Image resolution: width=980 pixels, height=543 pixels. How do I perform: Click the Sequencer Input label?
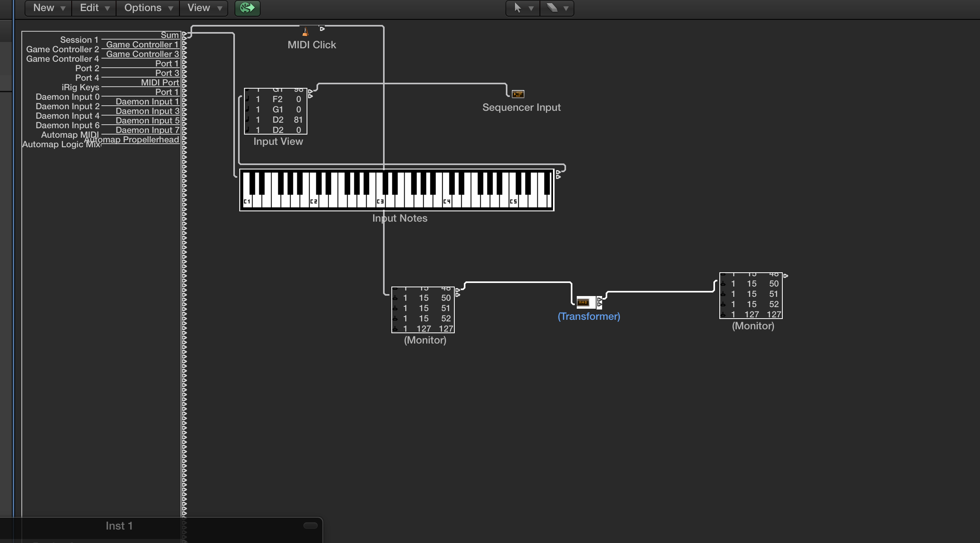point(522,107)
